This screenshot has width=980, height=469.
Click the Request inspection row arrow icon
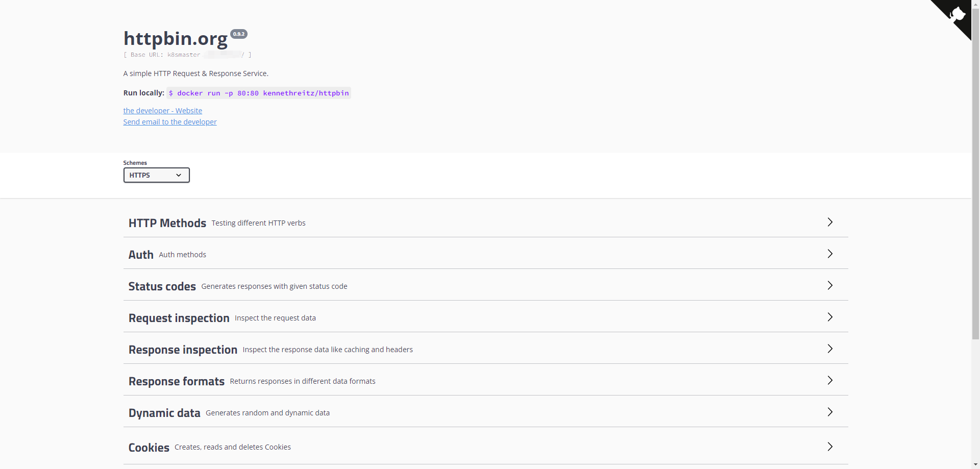(830, 317)
